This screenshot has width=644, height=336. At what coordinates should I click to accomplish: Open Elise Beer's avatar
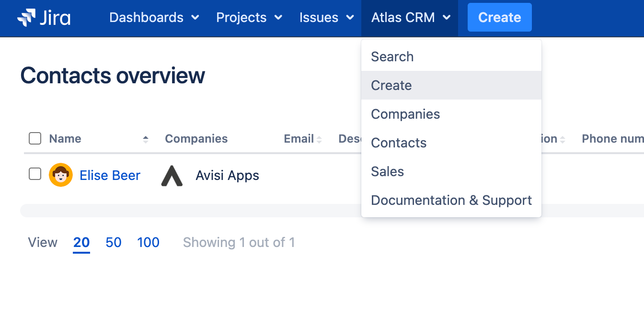tap(61, 175)
